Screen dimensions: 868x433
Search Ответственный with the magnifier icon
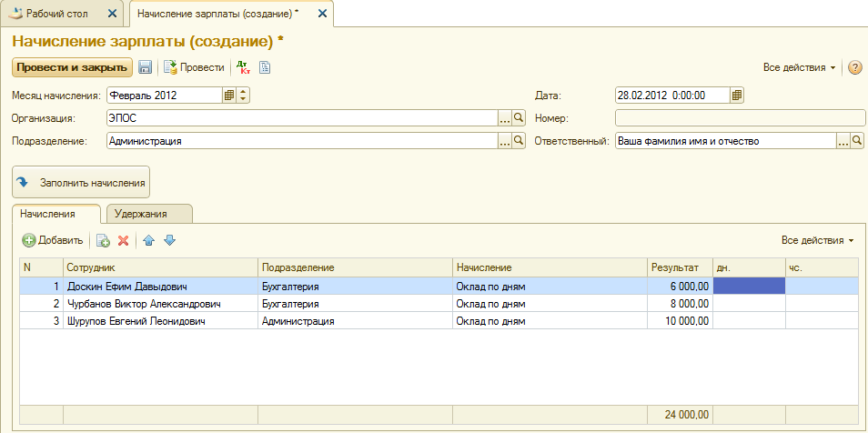coord(857,141)
